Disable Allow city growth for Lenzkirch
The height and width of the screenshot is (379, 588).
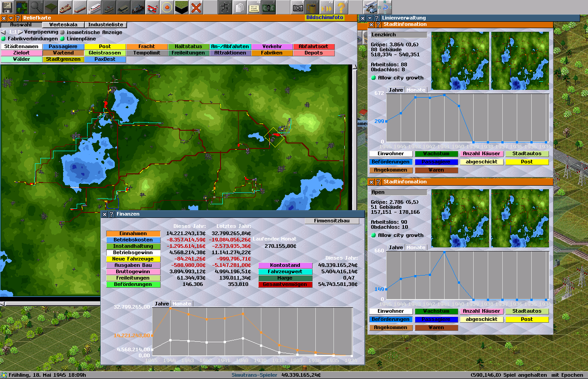[x=374, y=78]
